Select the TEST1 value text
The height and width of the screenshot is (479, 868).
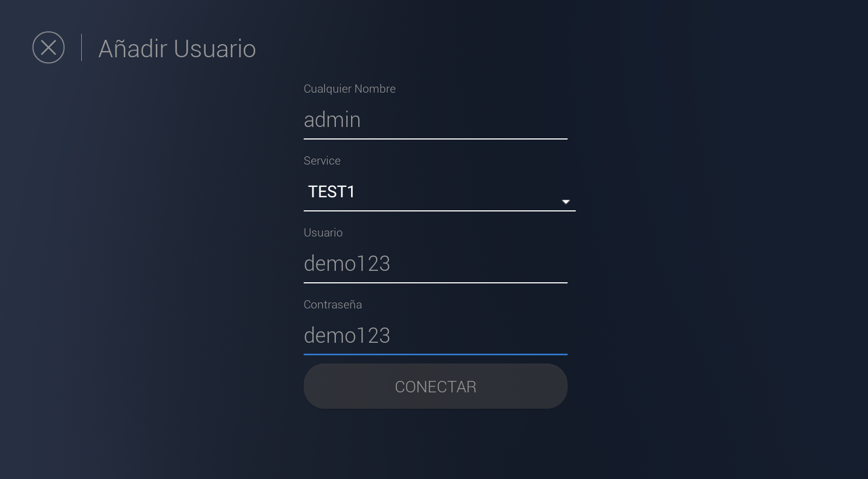(331, 192)
